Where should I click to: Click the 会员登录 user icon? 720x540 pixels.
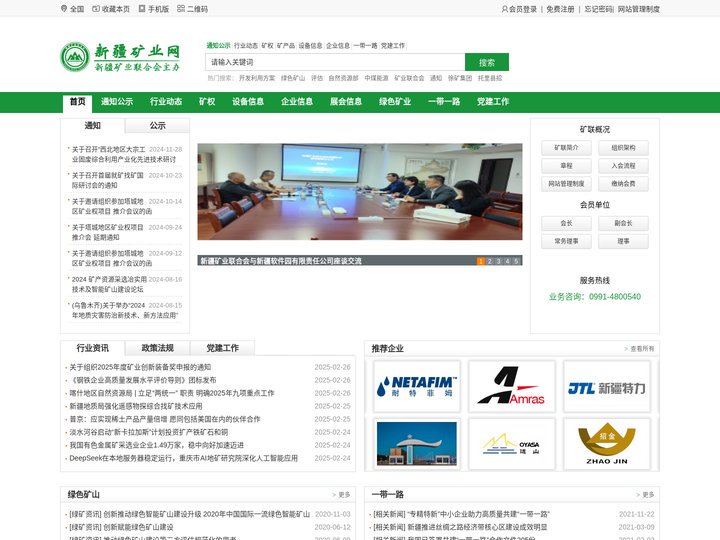tap(505, 9)
